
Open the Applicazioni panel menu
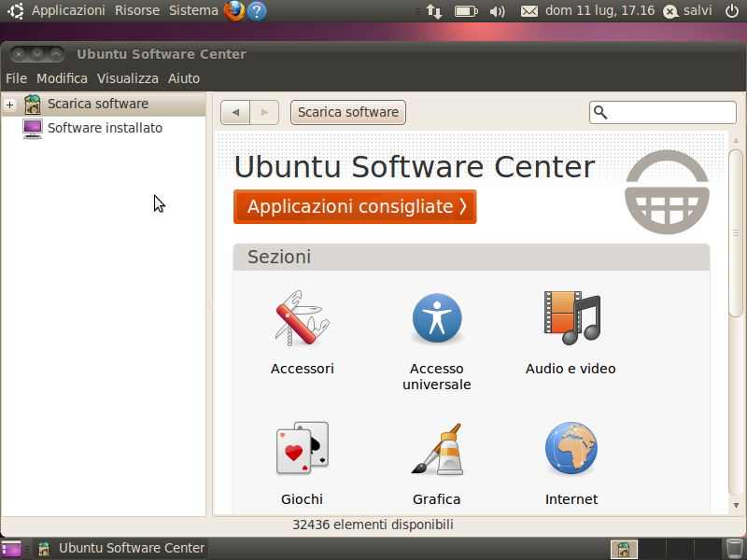(x=68, y=10)
